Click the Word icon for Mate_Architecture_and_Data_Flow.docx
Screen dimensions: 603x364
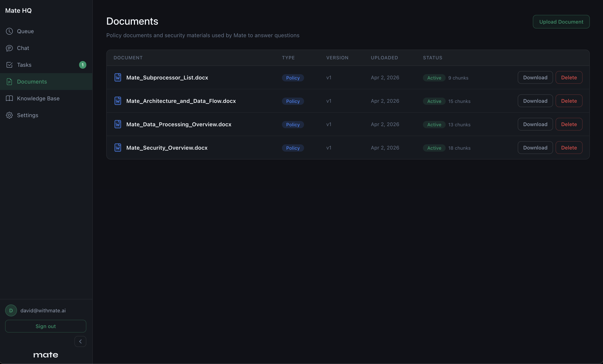[118, 101]
